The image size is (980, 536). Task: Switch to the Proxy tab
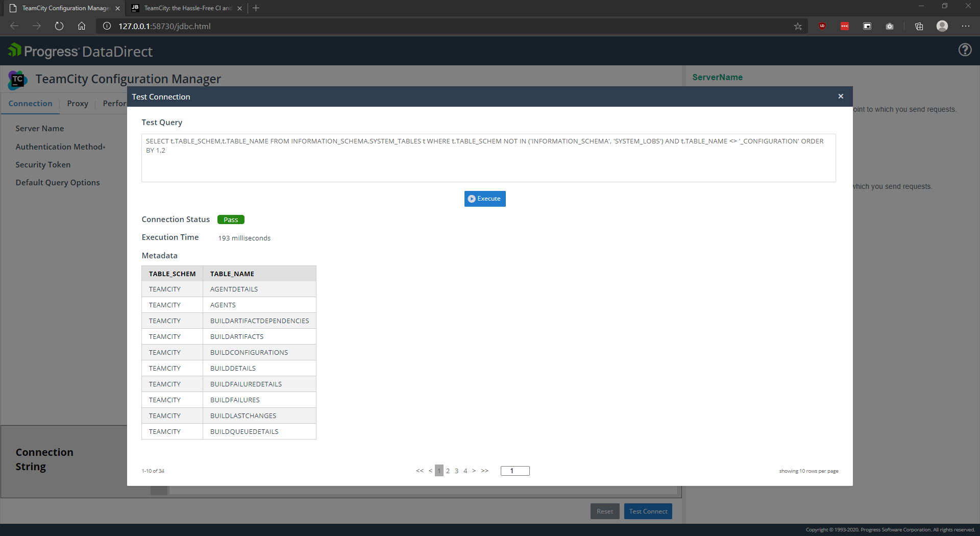[x=78, y=104]
